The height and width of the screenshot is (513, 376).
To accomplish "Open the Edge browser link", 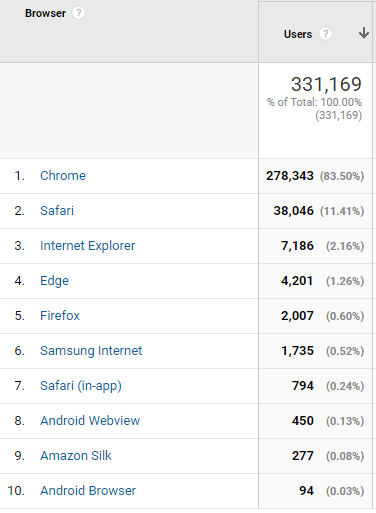I will 54,281.
